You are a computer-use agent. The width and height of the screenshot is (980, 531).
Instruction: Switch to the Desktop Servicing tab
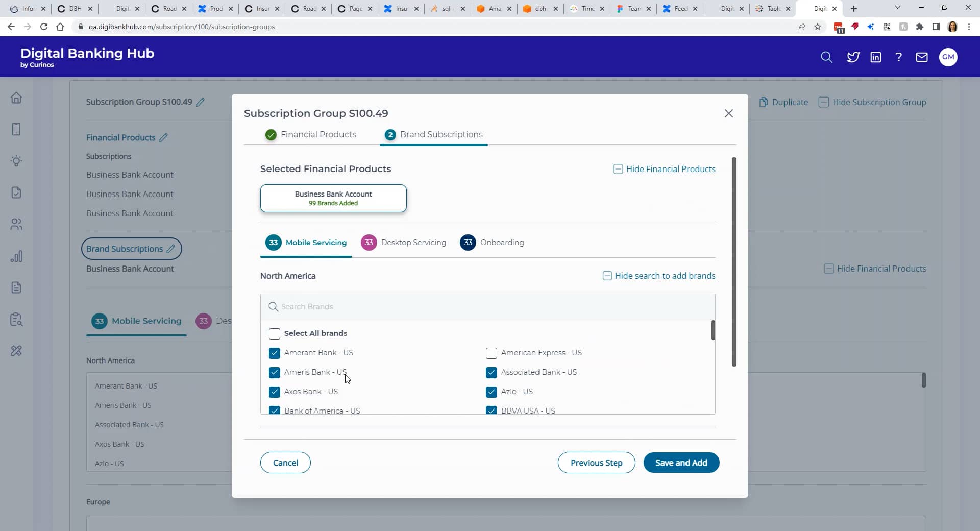click(x=413, y=243)
